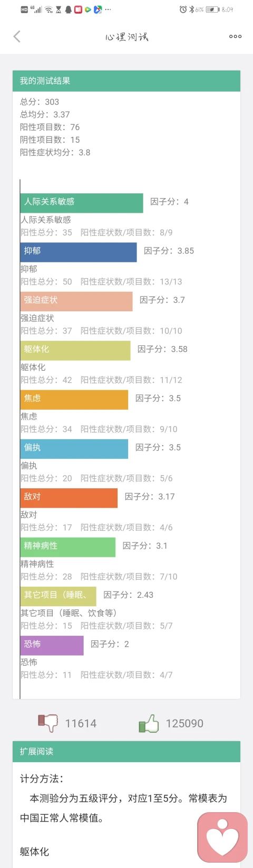Select the 抑郁 blue bar
Image resolution: width=253 pixels, height=868 pixels.
click(79, 252)
